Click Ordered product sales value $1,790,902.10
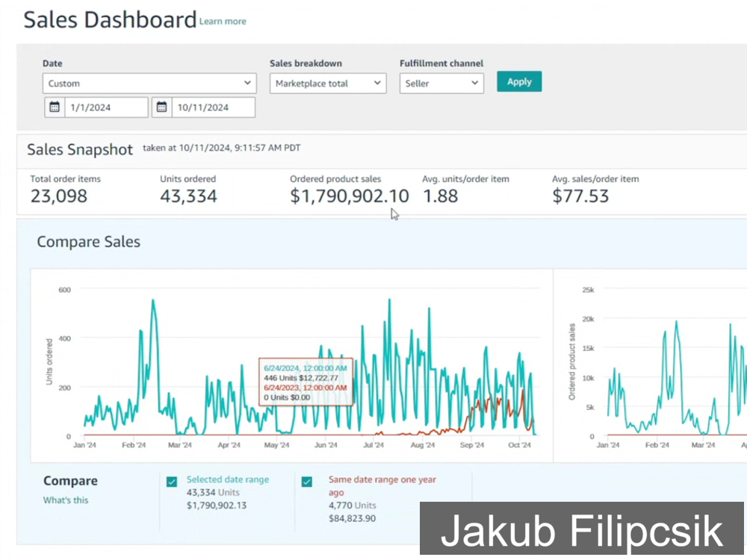The width and height of the screenshot is (747, 560). coord(349,196)
